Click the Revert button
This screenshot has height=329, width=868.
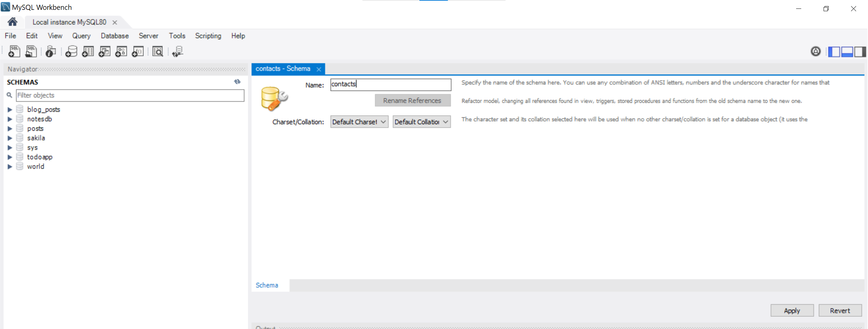coord(840,310)
